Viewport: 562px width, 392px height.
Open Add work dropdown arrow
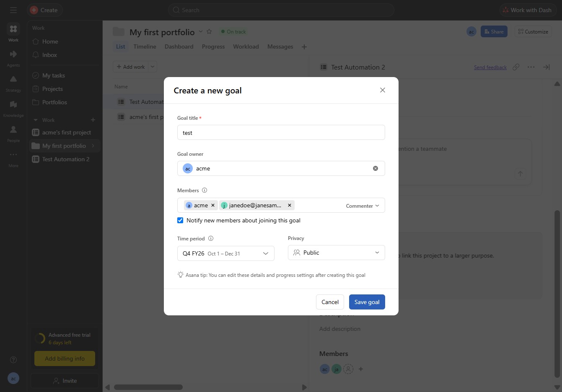(x=153, y=67)
